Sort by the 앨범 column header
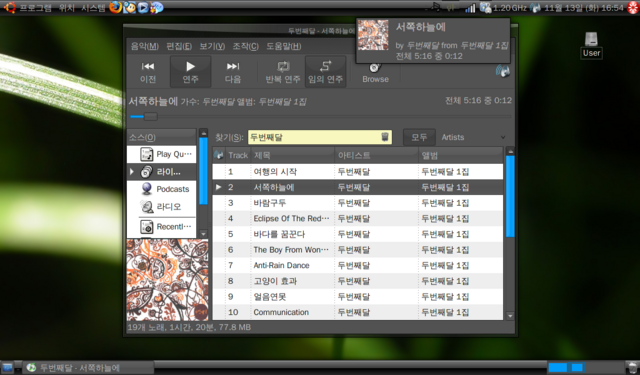This screenshot has height=375, width=640. point(460,155)
